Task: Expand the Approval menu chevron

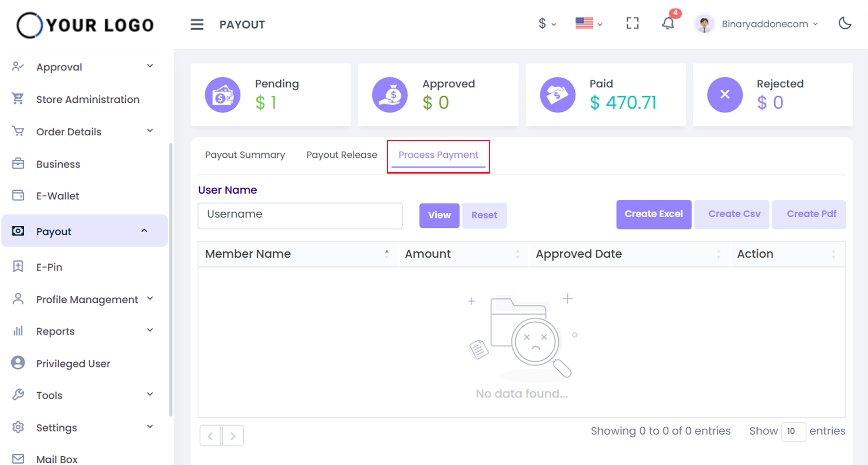Action: click(x=150, y=66)
